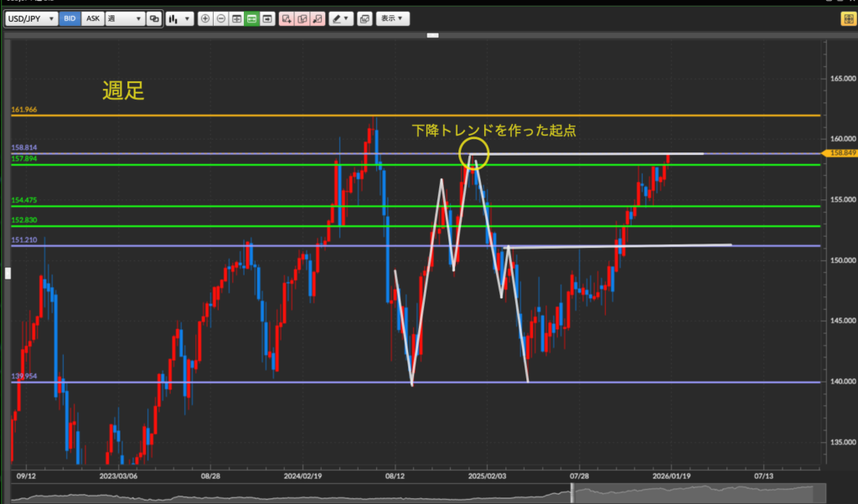858x504 pixels.
Task: Click the middle pink chart icon
Action: pos(302,18)
